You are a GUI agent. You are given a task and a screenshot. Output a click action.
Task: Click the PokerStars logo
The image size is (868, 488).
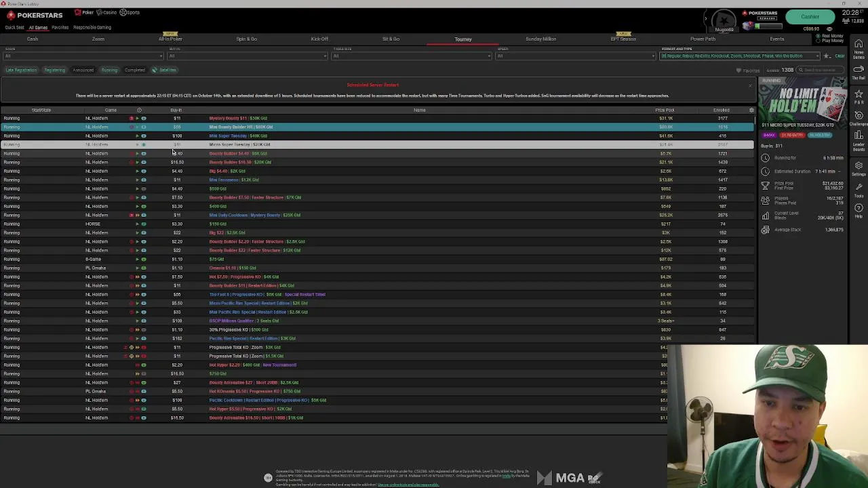click(x=34, y=14)
